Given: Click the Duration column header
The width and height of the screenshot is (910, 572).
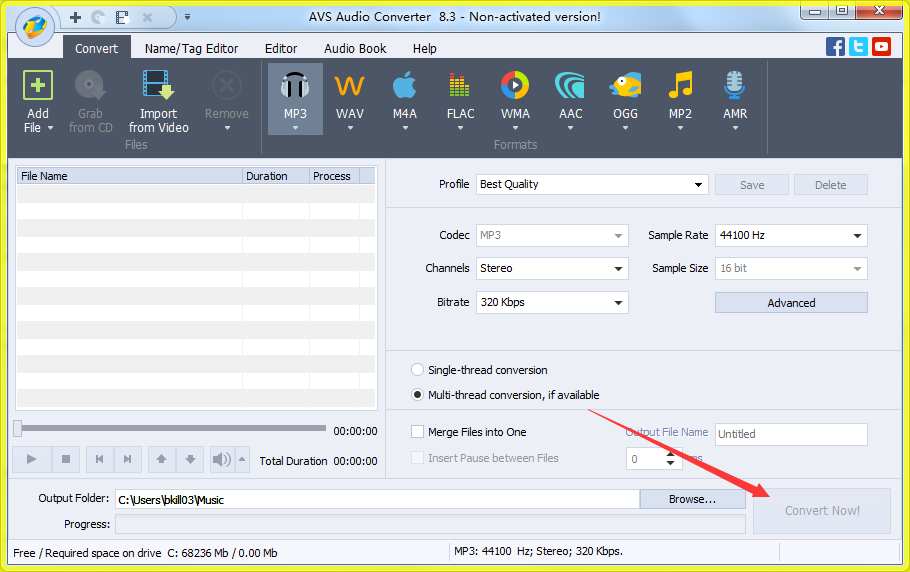Looking at the screenshot, I should click(276, 176).
